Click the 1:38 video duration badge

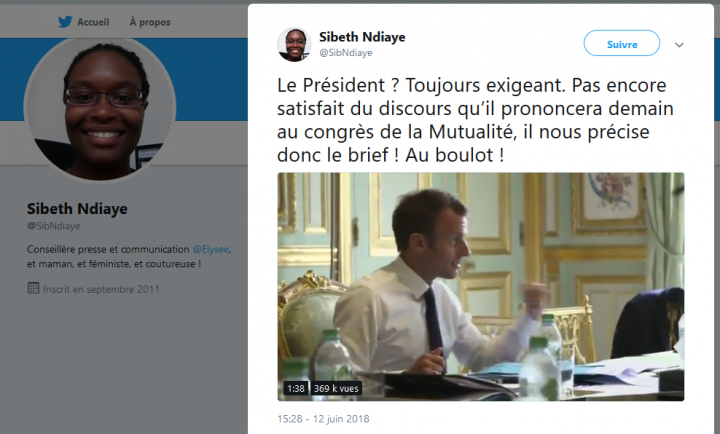296,389
